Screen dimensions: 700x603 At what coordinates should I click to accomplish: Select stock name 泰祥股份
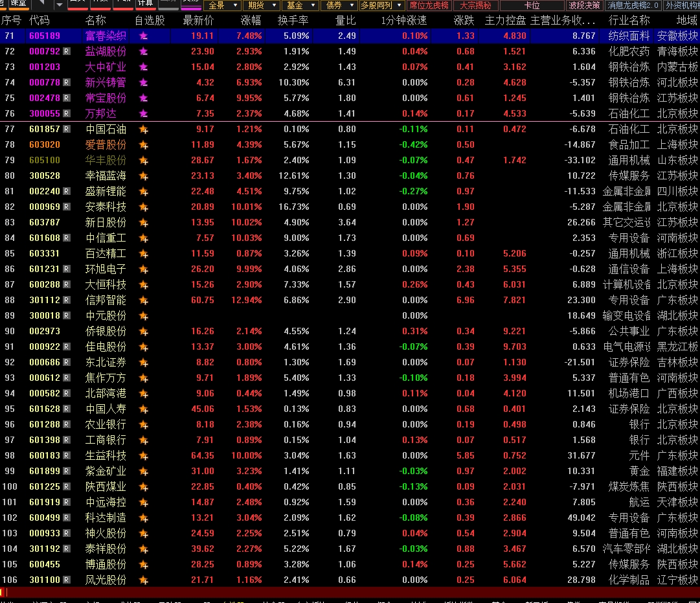pyautogui.click(x=106, y=549)
